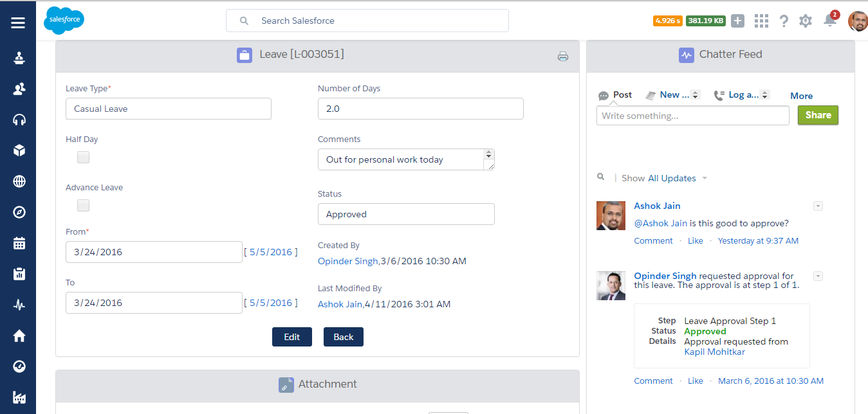
Task: Open the two-people contacts sidebar icon
Action: [x=19, y=89]
